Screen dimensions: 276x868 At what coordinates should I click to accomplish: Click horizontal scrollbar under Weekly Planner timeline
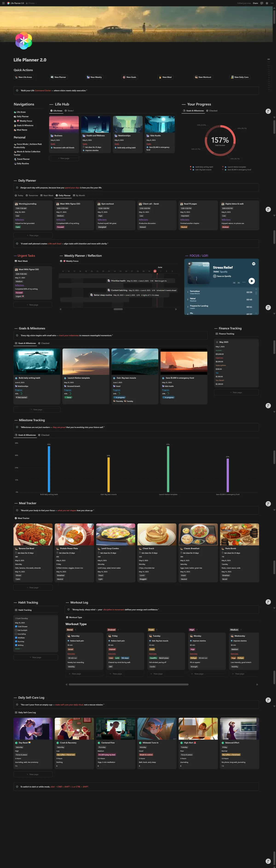[118, 309]
